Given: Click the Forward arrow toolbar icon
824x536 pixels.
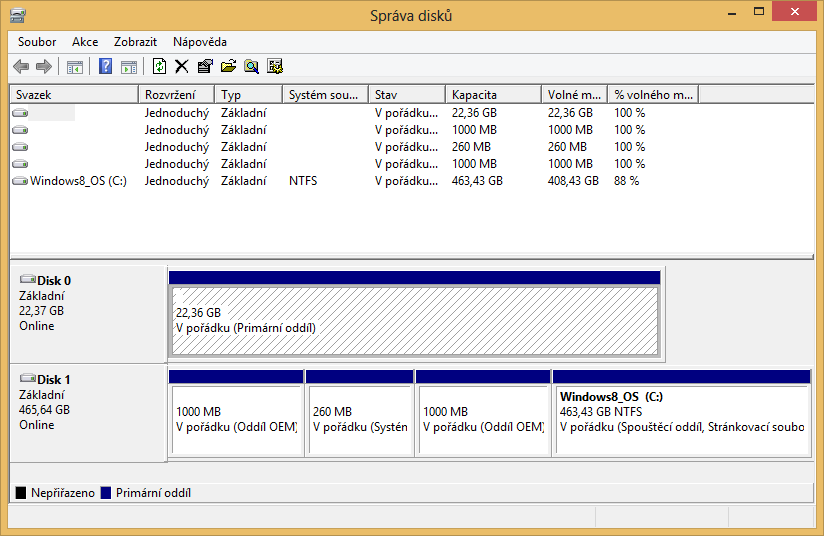Looking at the screenshot, I should tap(43, 67).
